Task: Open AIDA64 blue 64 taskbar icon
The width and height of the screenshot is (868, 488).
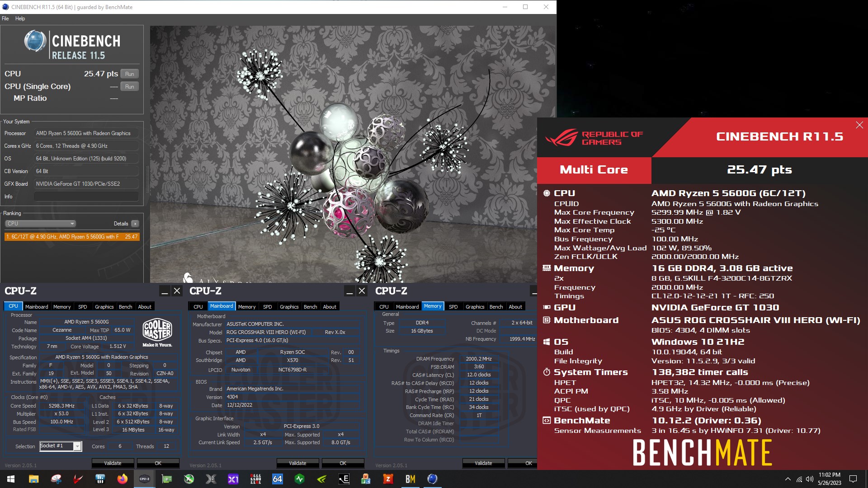Action: [277, 479]
